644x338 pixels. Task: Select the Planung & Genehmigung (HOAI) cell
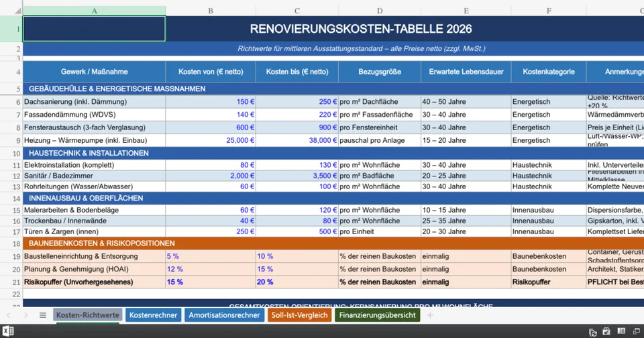pyautogui.click(x=94, y=269)
